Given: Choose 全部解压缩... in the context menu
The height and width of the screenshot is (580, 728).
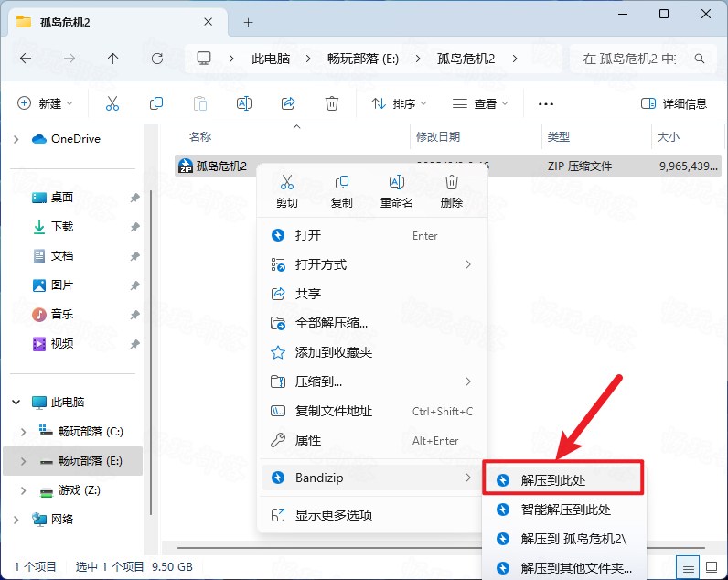Looking at the screenshot, I should point(372,323).
